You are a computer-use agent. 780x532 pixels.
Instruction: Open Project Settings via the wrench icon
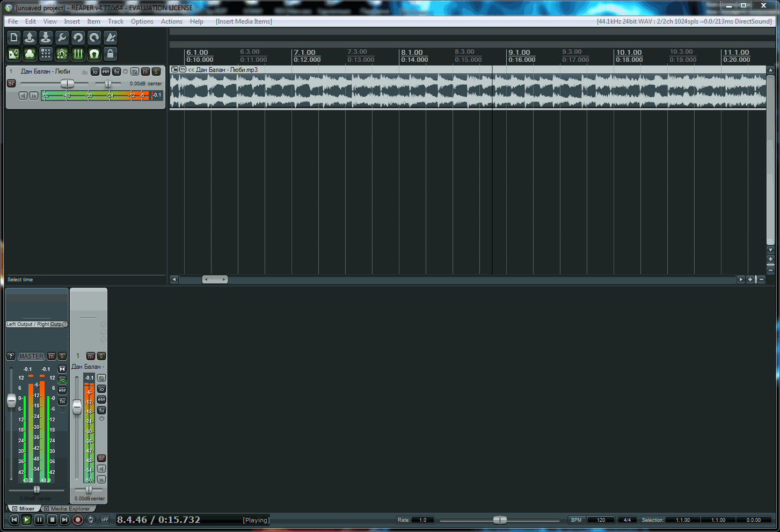[62, 38]
